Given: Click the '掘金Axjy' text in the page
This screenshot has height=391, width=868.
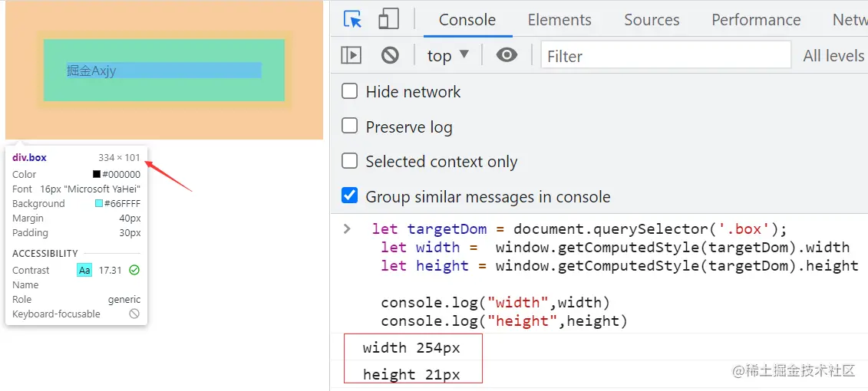Looking at the screenshot, I should pyautogui.click(x=91, y=71).
